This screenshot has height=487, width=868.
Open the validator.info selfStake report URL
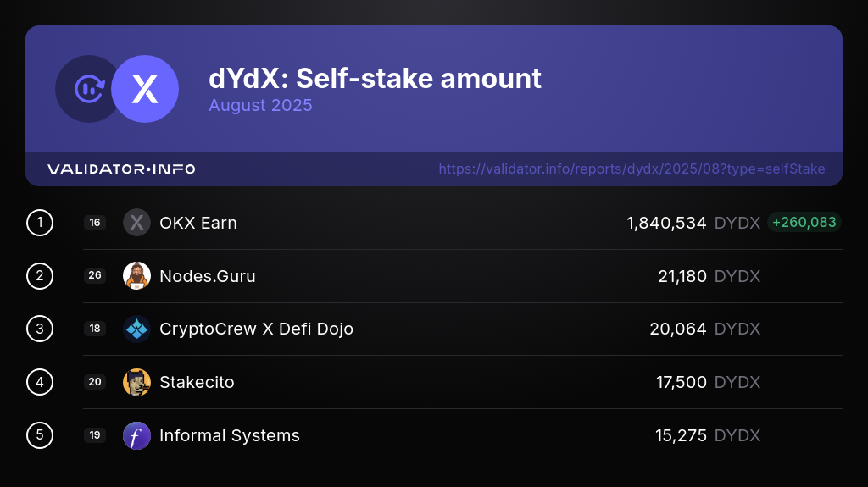coord(632,169)
